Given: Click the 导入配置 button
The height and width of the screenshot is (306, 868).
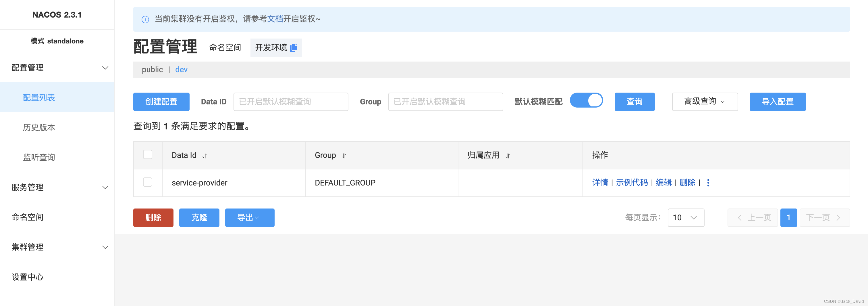Looking at the screenshot, I should pyautogui.click(x=777, y=102).
